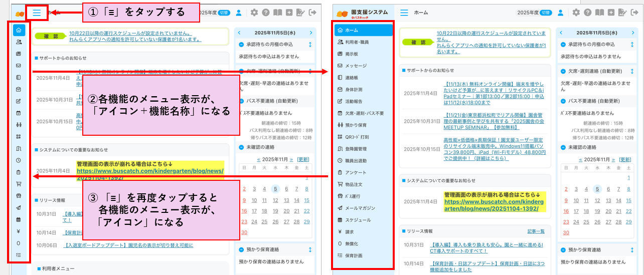
Task: Open the paper plane mail magazine icon in the collapsed sidebar
Action: (x=19, y=208)
